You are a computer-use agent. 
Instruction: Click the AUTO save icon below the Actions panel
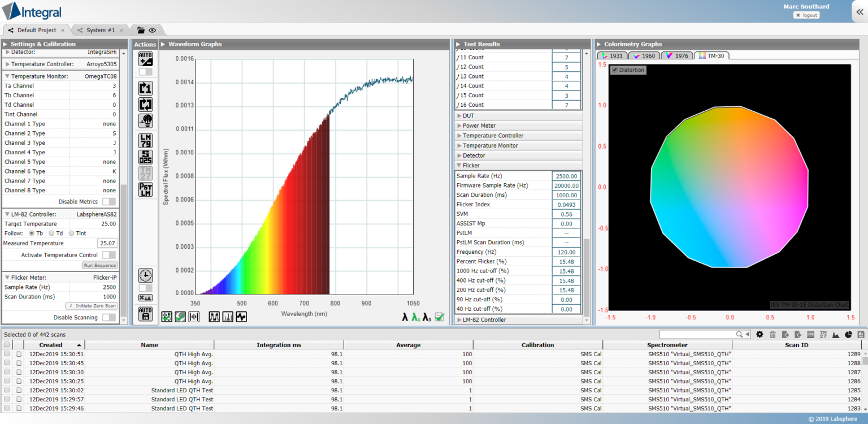[145, 315]
